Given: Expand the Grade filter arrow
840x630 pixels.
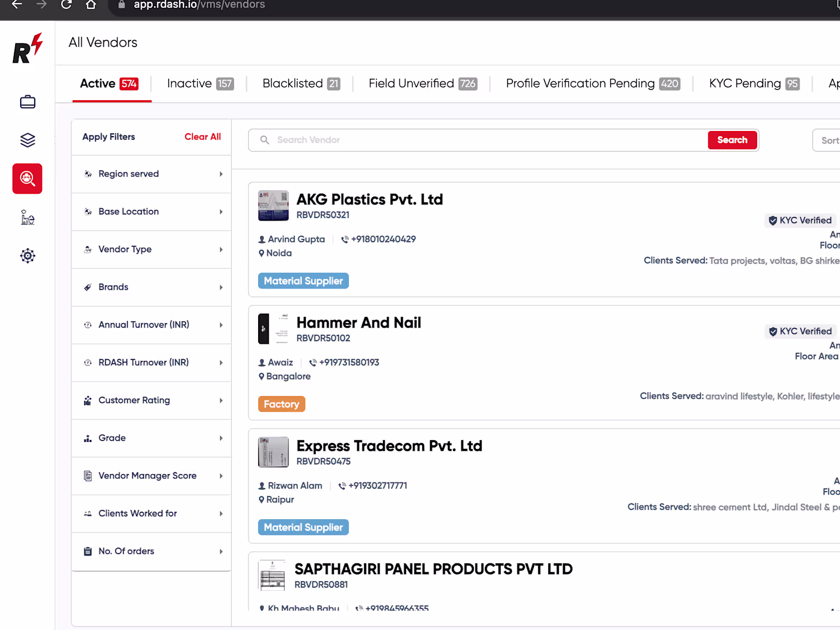Looking at the screenshot, I should 221,438.
